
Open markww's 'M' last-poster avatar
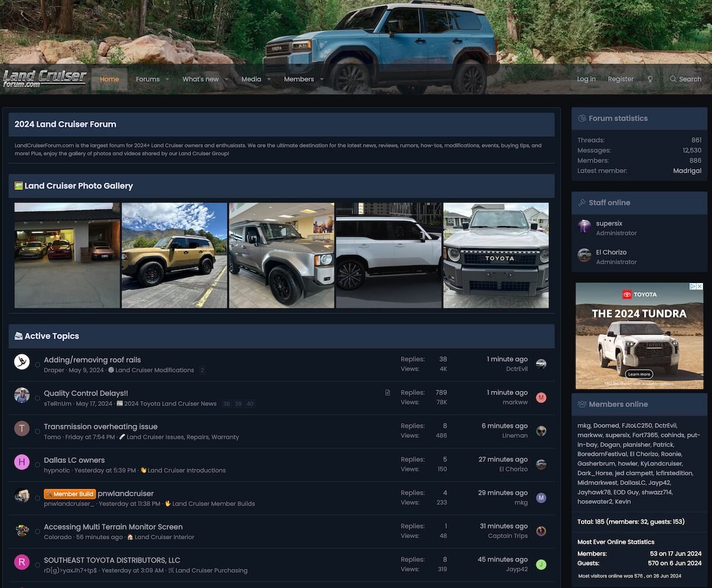tap(541, 398)
